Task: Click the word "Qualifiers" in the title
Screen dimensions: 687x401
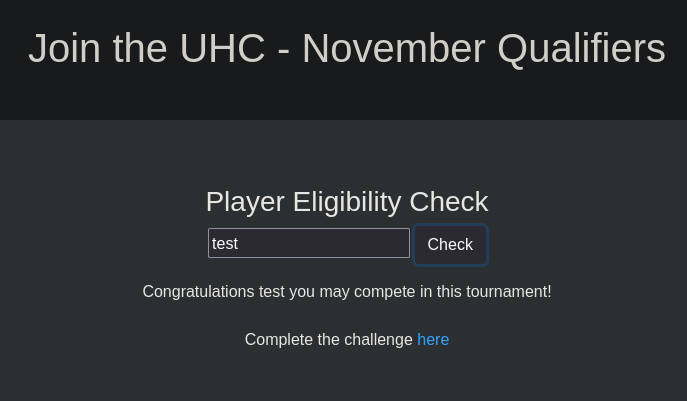Action: pos(582,48)
